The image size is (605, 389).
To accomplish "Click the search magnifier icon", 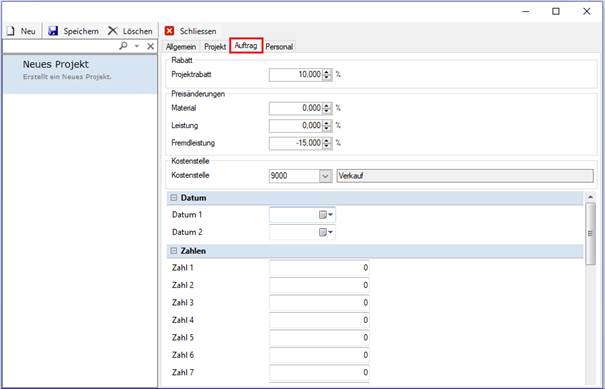I will pyautogui.click(x=123, y=46).
